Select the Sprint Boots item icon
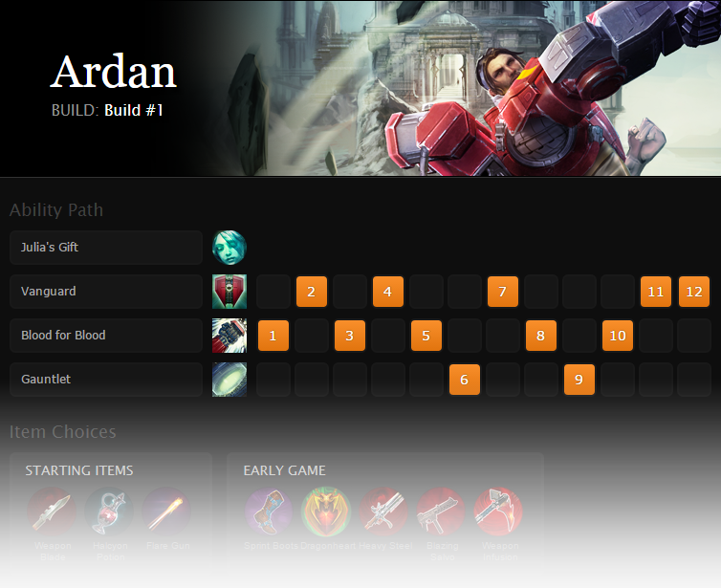The height and width of the screenshot is (588, 721). (270, 512)
